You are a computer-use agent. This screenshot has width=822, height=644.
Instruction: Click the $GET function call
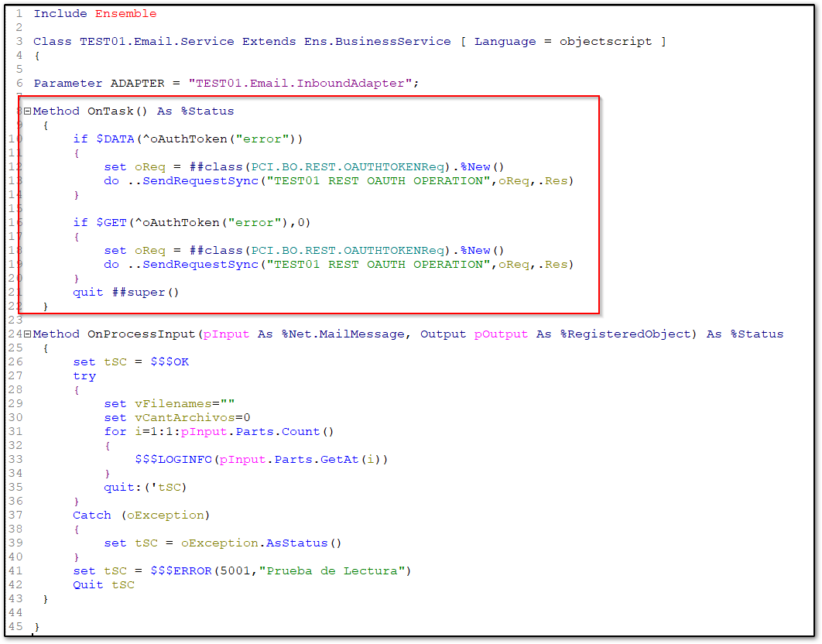point(111,222)
